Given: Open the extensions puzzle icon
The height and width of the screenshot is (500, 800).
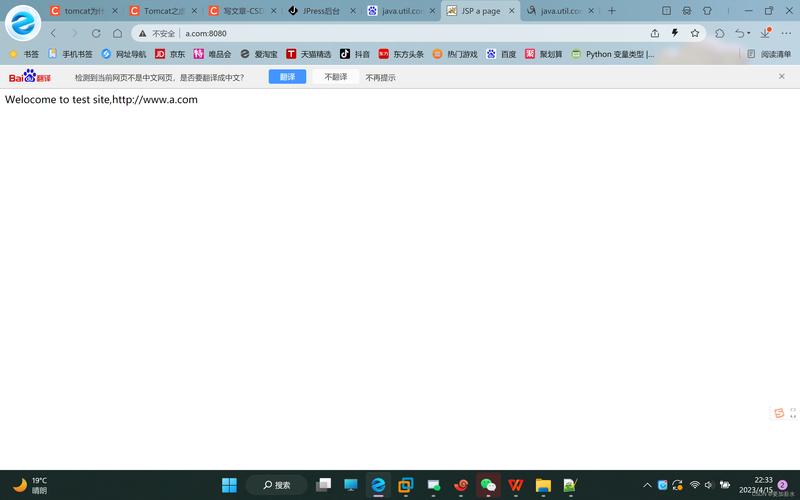Looking at the screenshot, I should [720, 33].
